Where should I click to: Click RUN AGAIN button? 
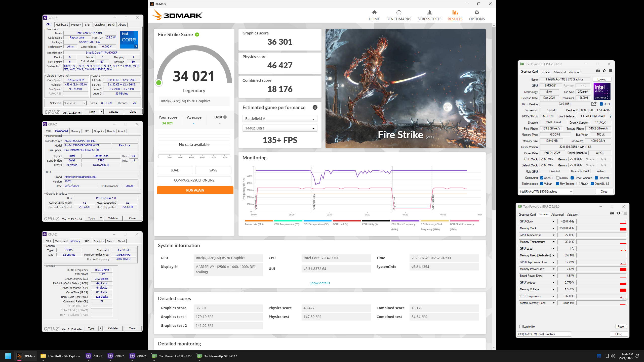click(195, 190)
